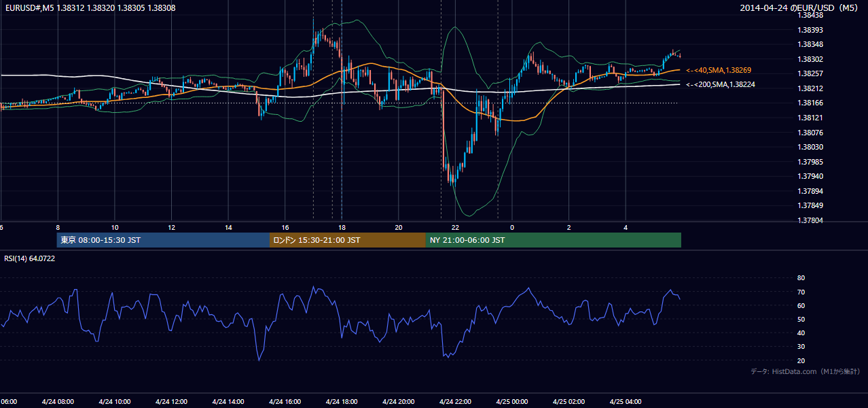Screen dimensions: 868x408
Task: Select price axis label 1.38393
Action: pyautogui.click(x=810, y=30)
